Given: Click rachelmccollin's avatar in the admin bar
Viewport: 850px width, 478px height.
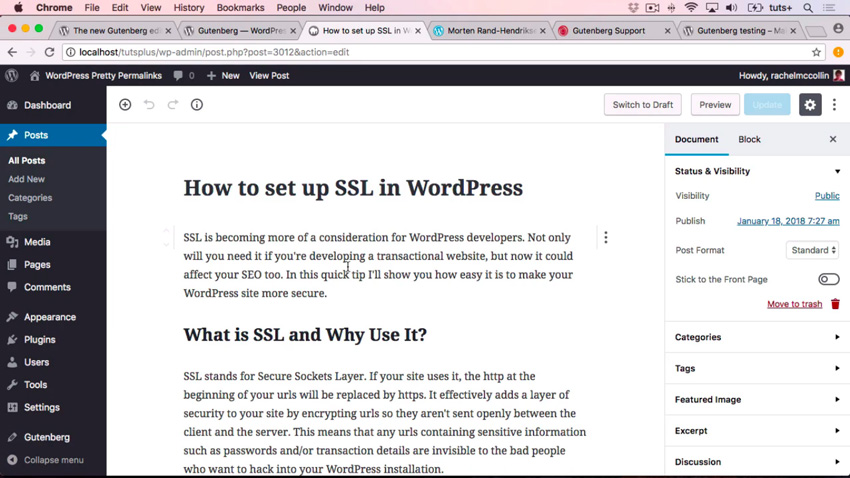Looking at the screenshot, I should pos(839,75).
